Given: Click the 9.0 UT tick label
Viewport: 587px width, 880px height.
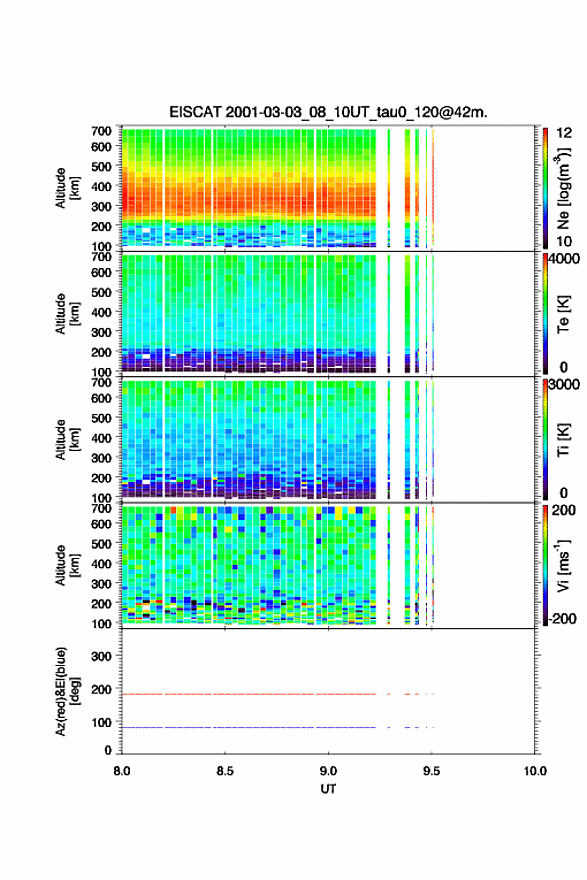Looking at the screenshot, I should point(328,771).
